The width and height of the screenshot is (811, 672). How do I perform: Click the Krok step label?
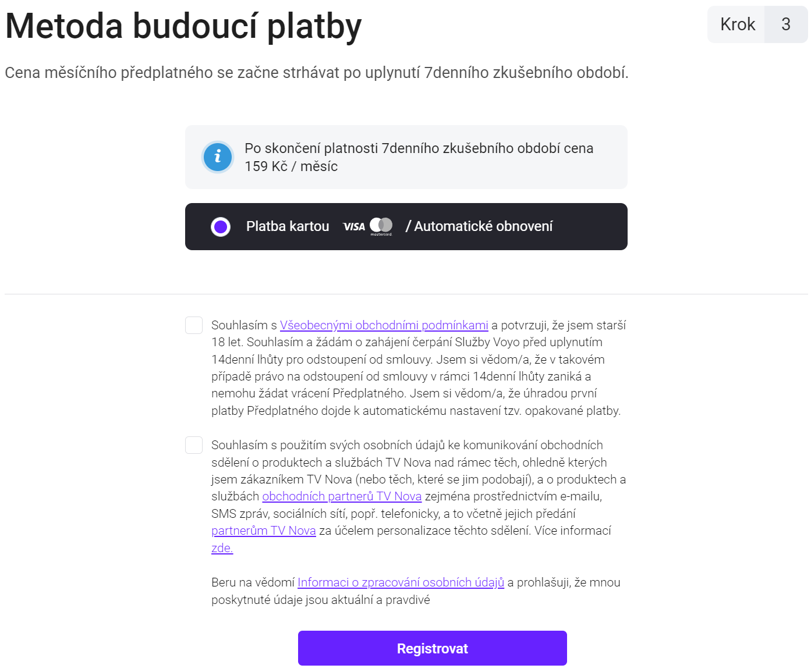coord(737,24)
